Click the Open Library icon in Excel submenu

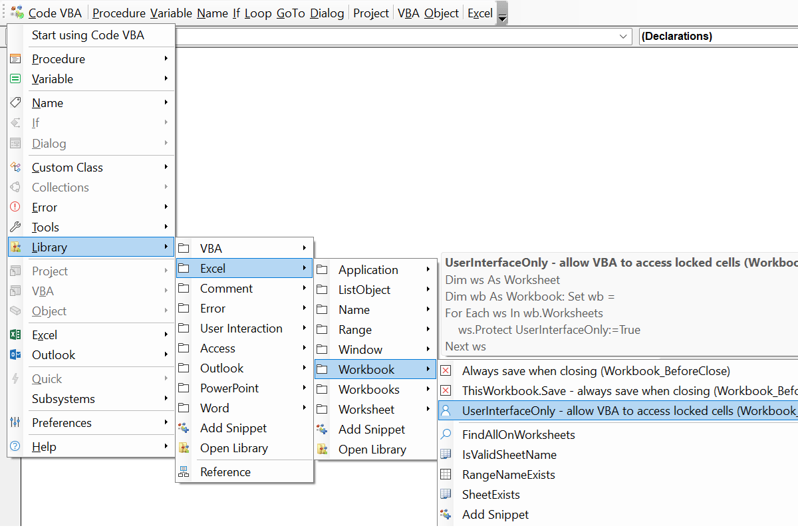(323, 450)
